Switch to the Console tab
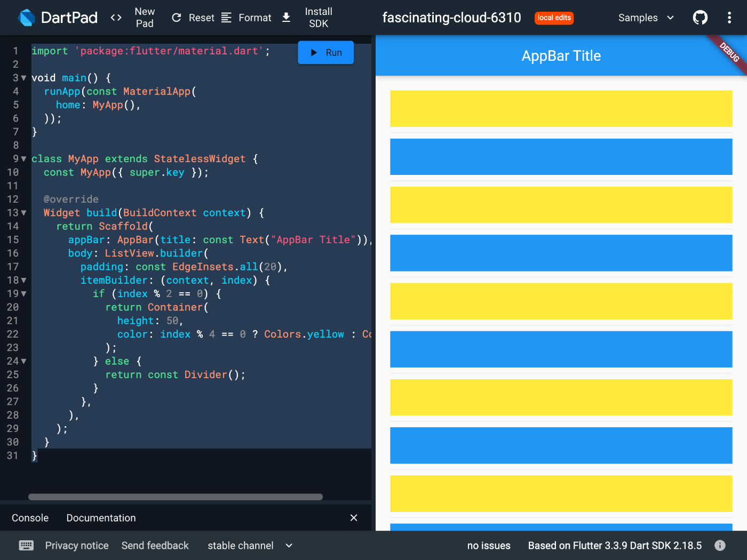The image size is (747, 560). pos(30,518)
